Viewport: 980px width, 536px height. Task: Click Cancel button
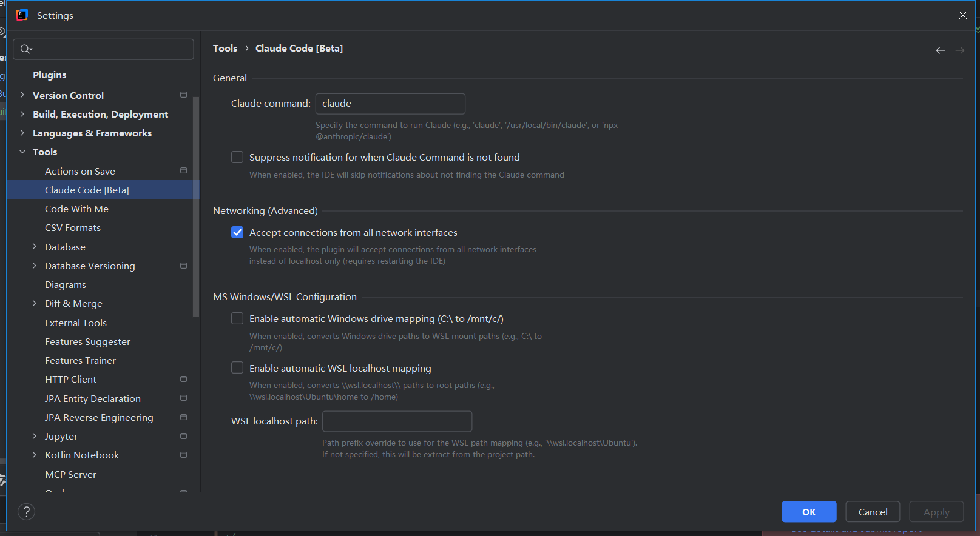click(x=873, y=512)
